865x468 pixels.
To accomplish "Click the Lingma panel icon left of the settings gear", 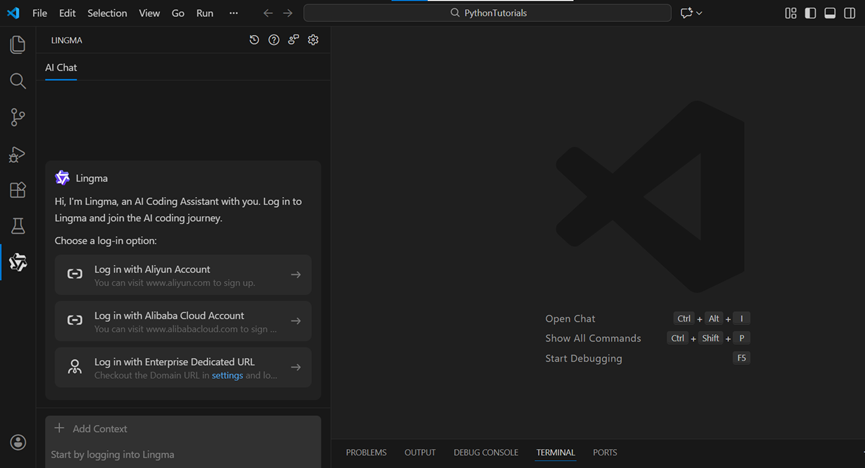I will click(x=293, y=40).
